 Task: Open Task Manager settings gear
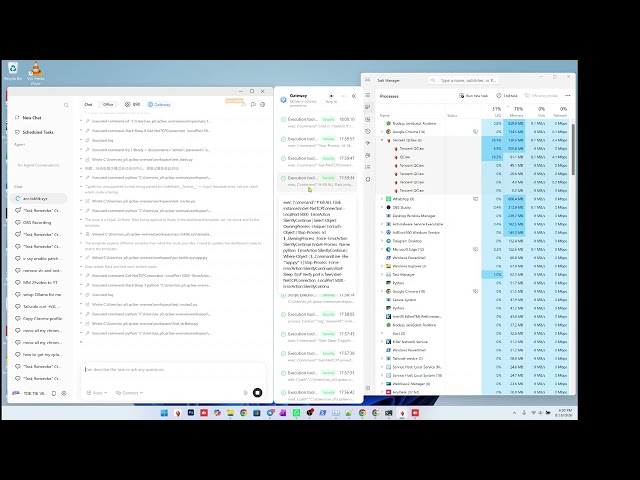(368, 388)
